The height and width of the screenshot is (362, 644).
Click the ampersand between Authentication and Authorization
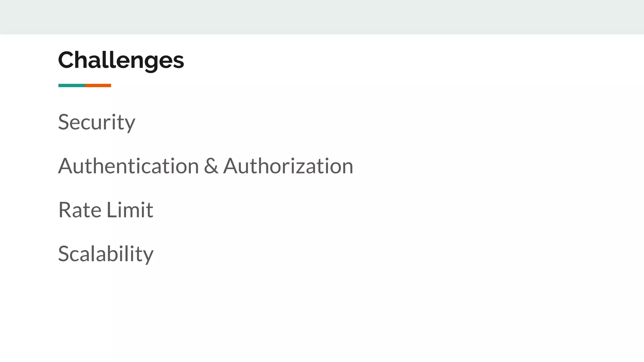click(x=211, y=166)
